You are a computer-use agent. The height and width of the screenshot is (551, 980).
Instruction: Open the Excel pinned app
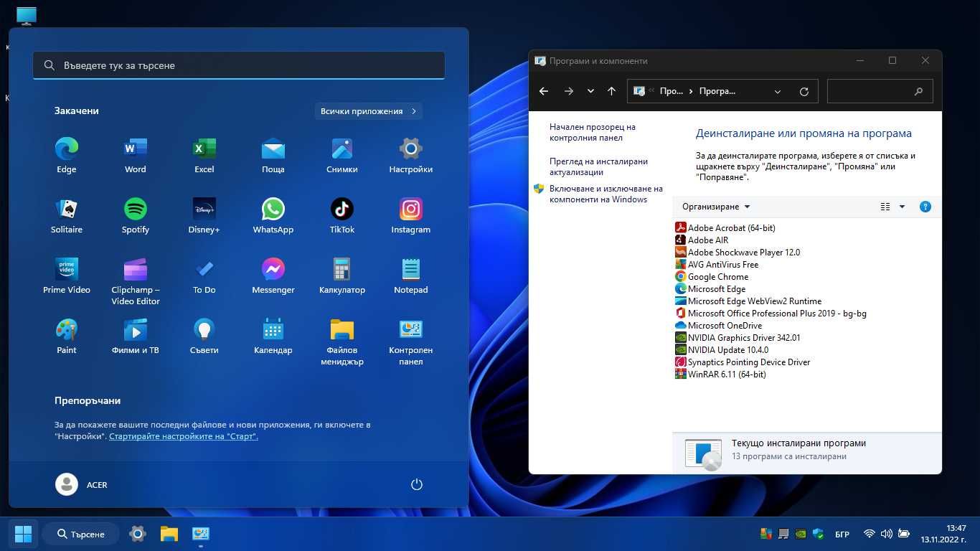204,156
